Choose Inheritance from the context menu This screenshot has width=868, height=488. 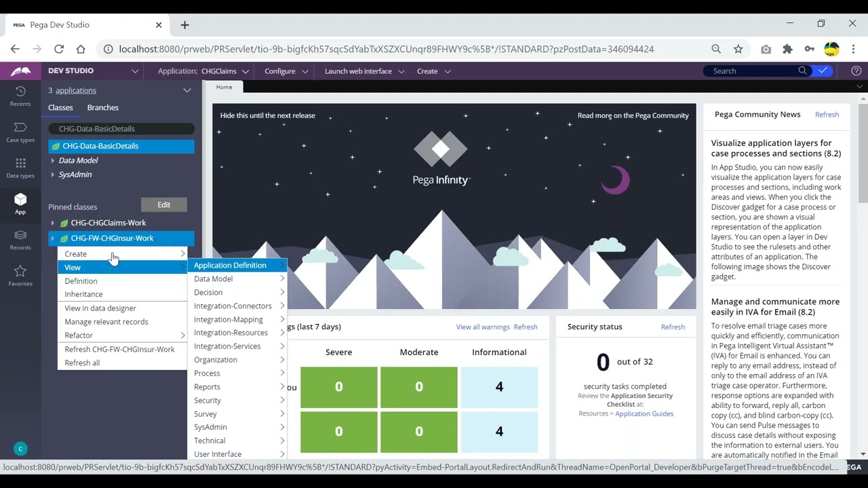tap(122, 294)
